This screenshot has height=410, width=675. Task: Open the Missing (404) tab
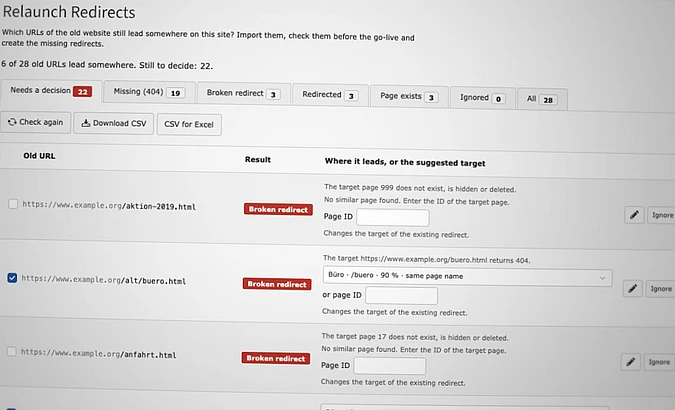click(149, 92)
